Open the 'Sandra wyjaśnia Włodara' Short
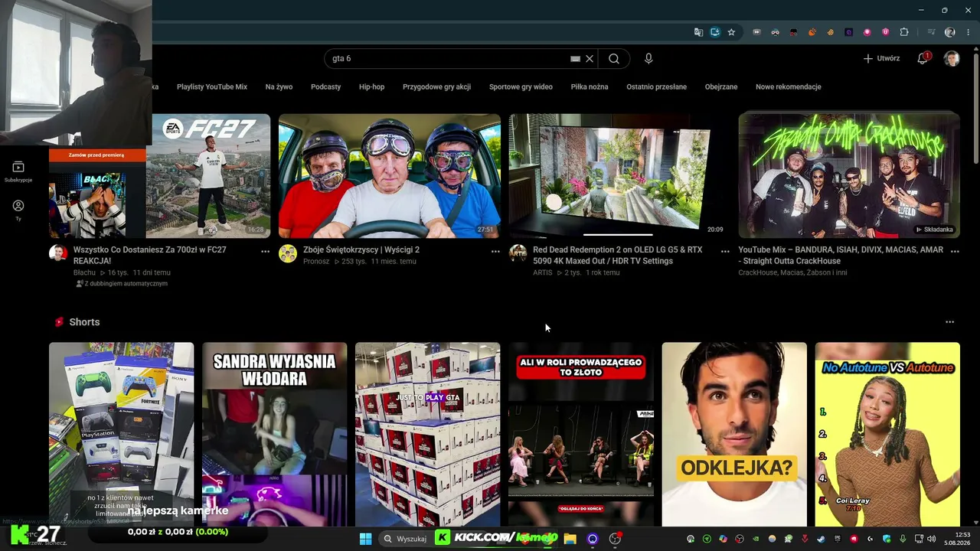 click(275, 434)
